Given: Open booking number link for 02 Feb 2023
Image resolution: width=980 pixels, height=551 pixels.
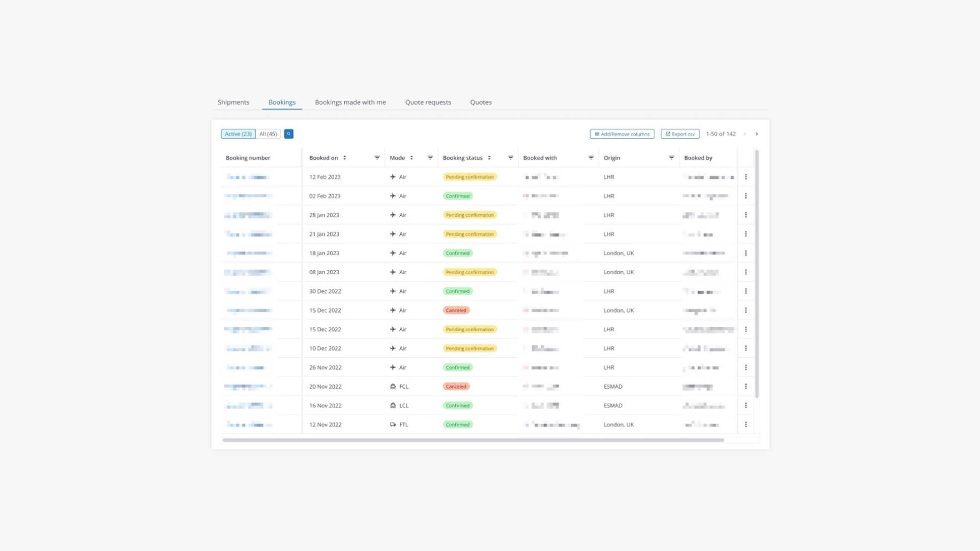Looking at the screenshot, I should point(249,196).
